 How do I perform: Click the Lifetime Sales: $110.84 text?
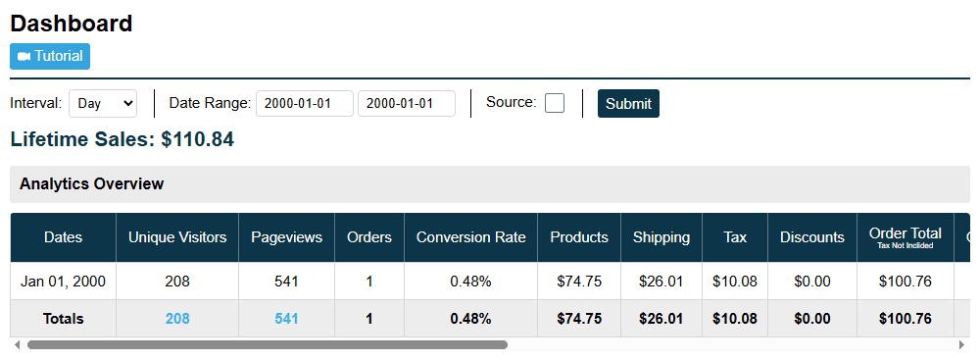pyautogui.click(x=122, y=139)
